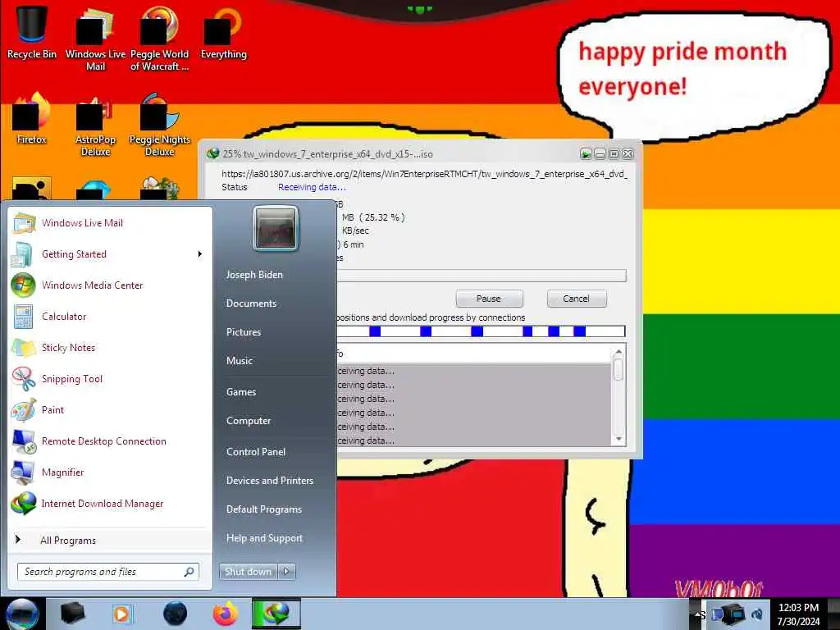The height and width of the screenshot is (630, 840).
Task: Open Music from the Start menu
Action: point(240,361)
